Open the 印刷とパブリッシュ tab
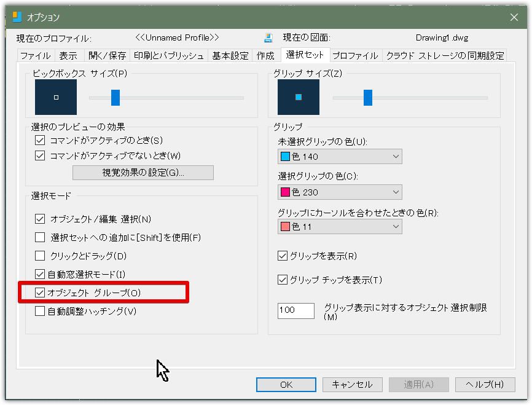 (168, 55)
